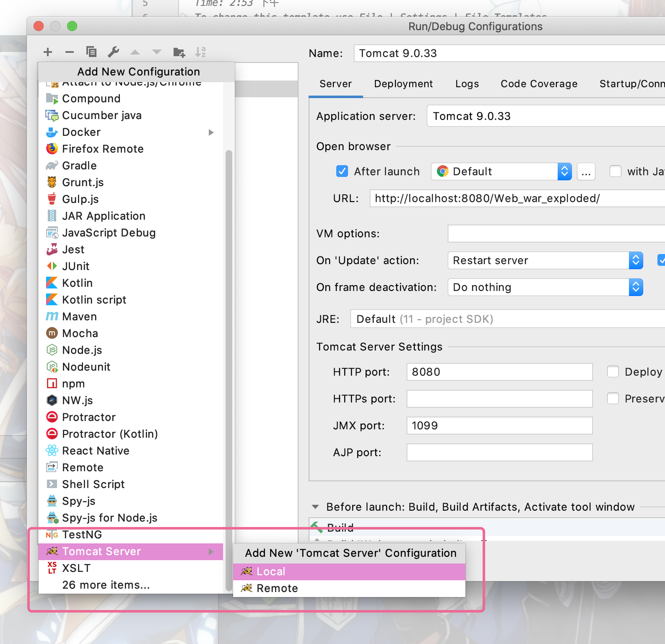Click the JRE selection field

click(x=508, y=319)
